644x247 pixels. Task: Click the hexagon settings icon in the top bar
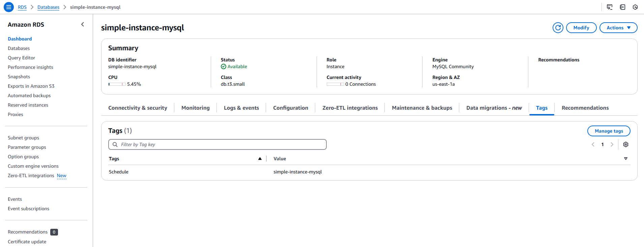(635, 7)
